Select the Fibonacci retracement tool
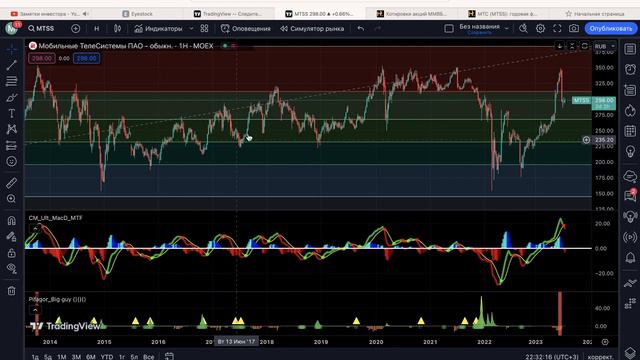 coord(11,81)
